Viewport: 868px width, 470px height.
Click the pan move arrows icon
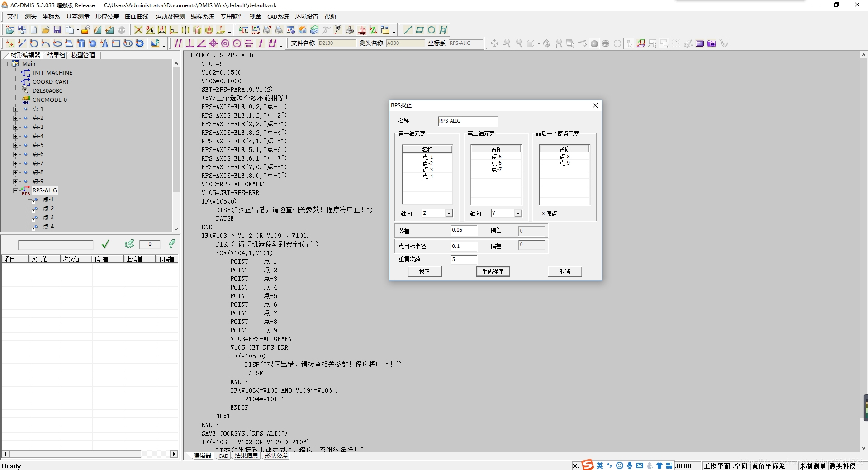pyautogui.click(x=494, y=43)
